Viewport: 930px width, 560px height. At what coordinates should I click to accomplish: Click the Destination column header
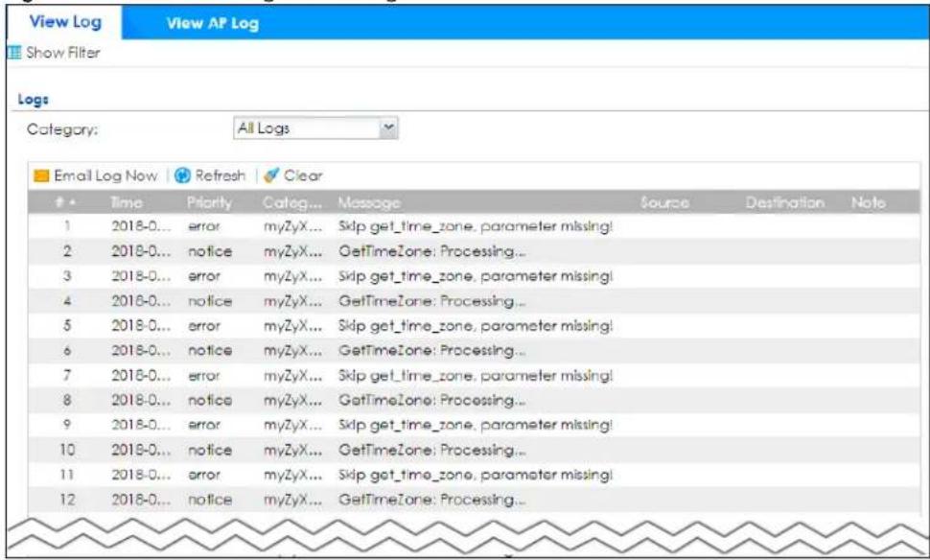(784, 202)
